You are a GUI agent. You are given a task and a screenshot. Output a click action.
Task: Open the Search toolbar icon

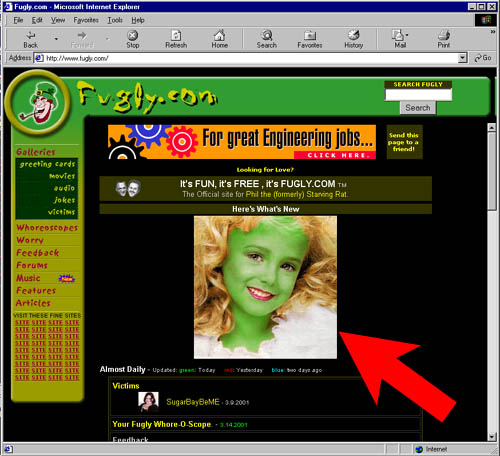tap(267, 35)
